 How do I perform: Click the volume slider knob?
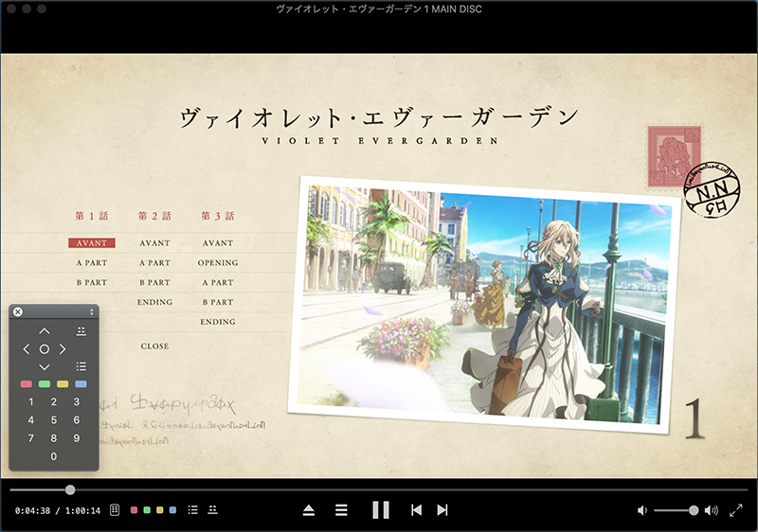694,510
